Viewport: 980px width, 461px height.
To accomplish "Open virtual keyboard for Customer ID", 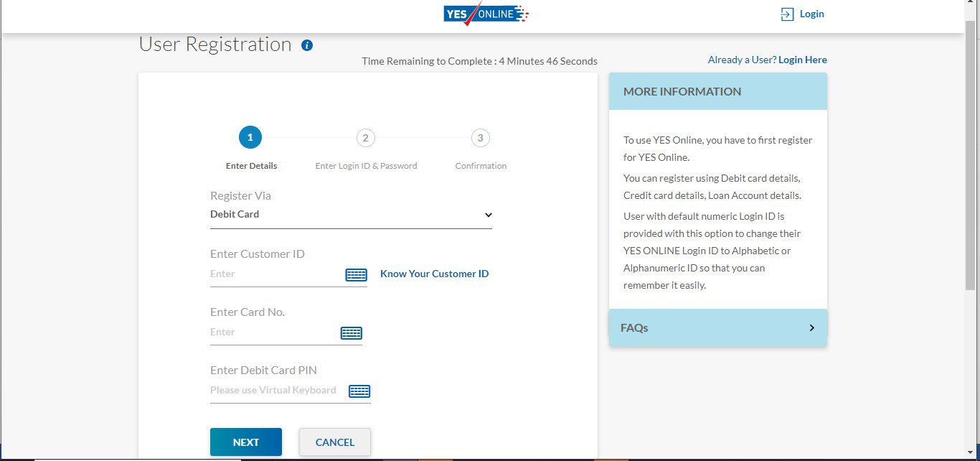I will [x=356, y=274].
